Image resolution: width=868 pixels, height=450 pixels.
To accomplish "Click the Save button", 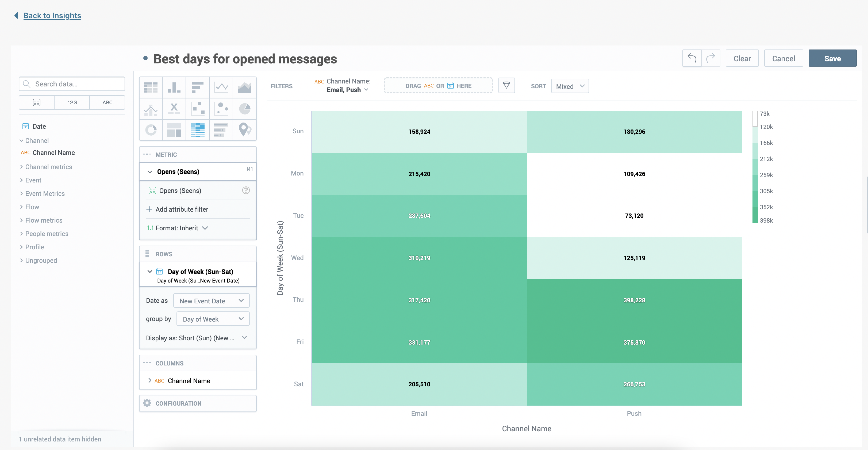I will pos(832,58).
